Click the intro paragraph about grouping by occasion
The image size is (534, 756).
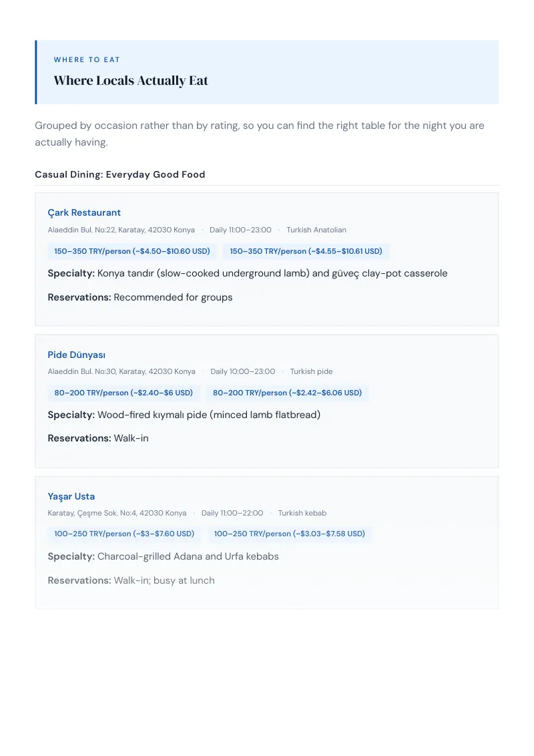tap(259, 134)
